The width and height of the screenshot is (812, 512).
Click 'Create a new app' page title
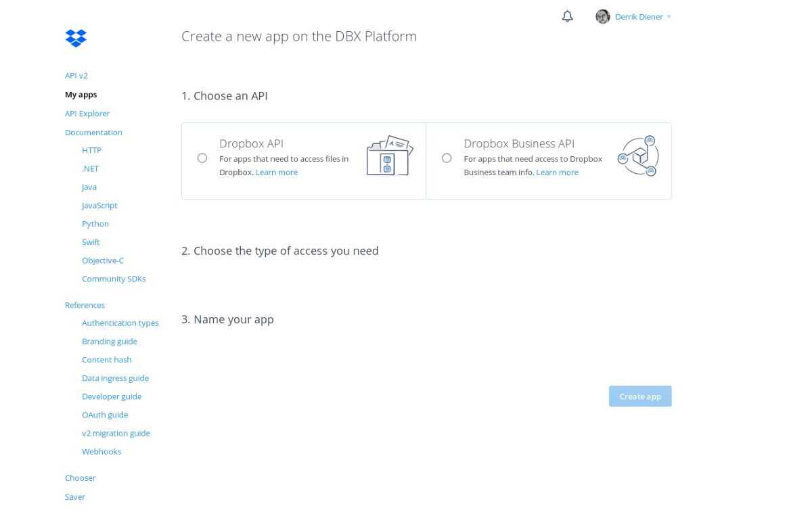pos(299,36)
